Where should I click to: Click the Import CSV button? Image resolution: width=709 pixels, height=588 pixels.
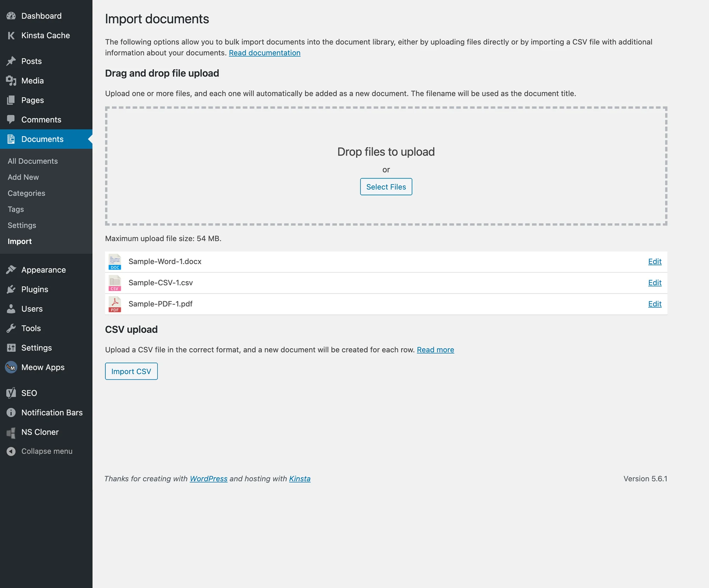point(131,371)
